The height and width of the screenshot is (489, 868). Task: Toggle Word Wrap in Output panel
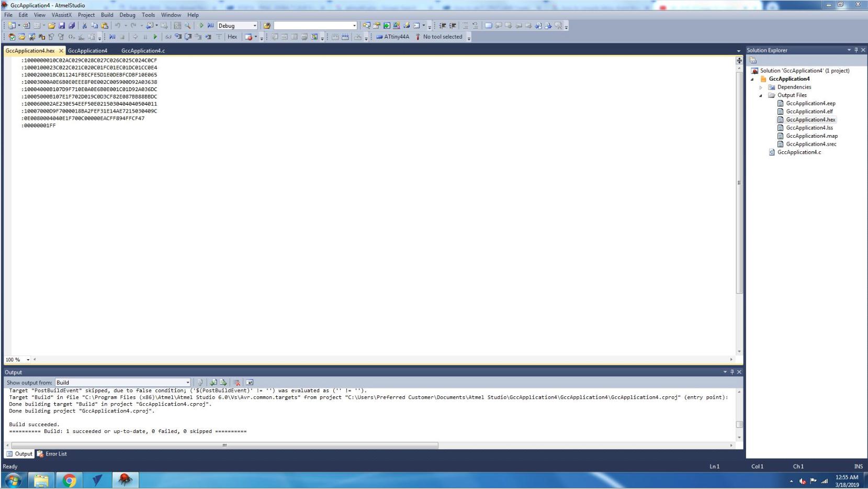[x=250, y=383]
